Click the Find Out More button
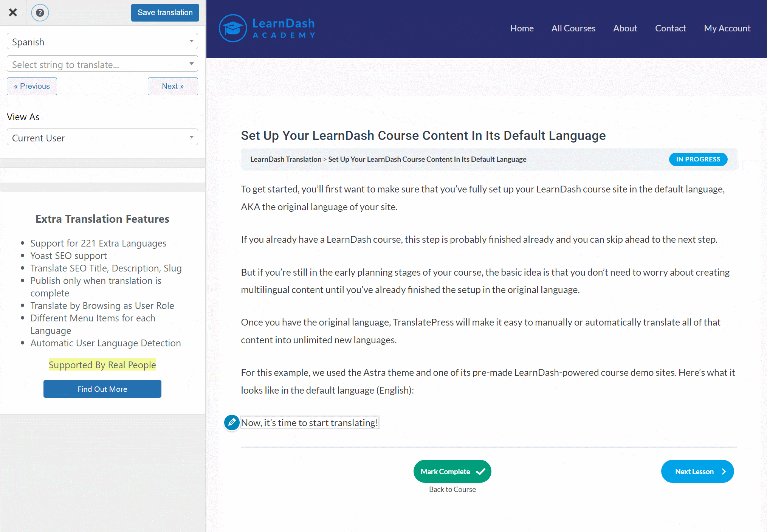The height and width of the screenshot is (532, 767). click(102, 389)
